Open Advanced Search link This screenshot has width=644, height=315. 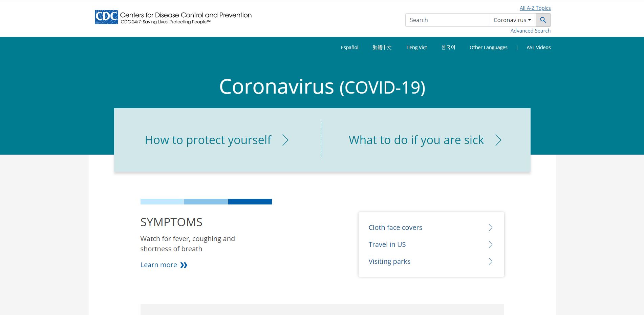(x=530, y=31)
